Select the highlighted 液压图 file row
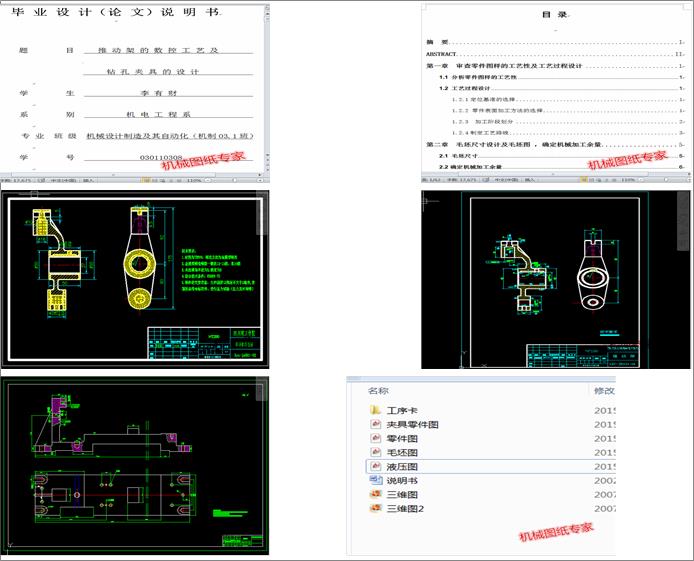 coord(490,466)
